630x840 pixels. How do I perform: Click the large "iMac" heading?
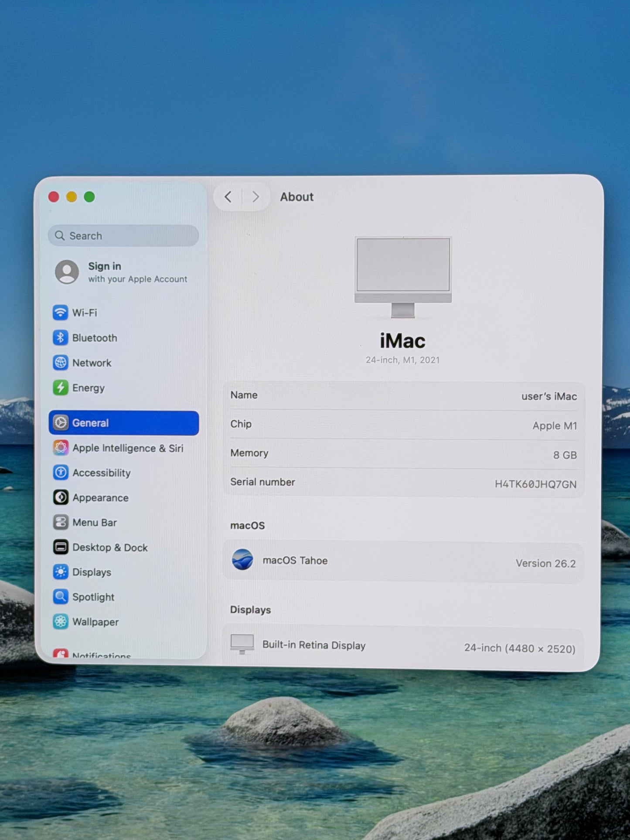tap(402, 341)
